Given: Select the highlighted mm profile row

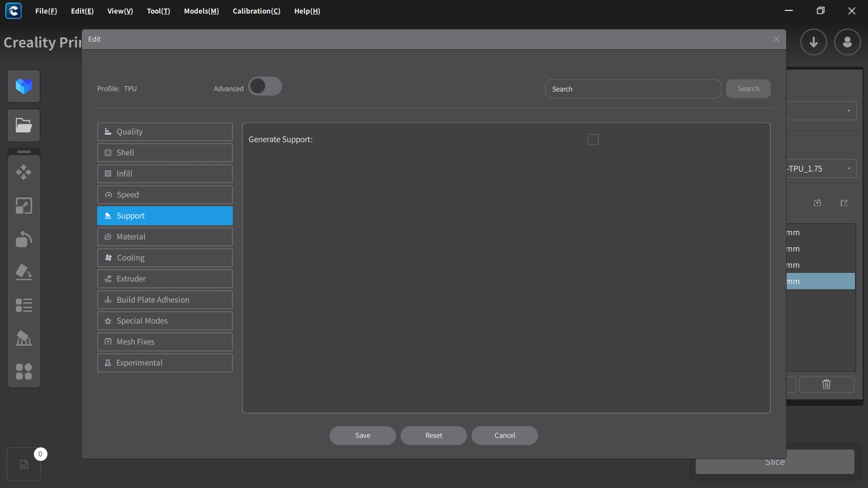Looking at the screenshot, I should 821,281.
